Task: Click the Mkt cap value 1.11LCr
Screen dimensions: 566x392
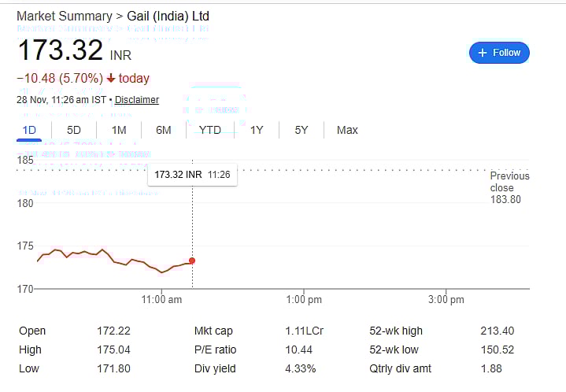Action: [x=301, y=331]
